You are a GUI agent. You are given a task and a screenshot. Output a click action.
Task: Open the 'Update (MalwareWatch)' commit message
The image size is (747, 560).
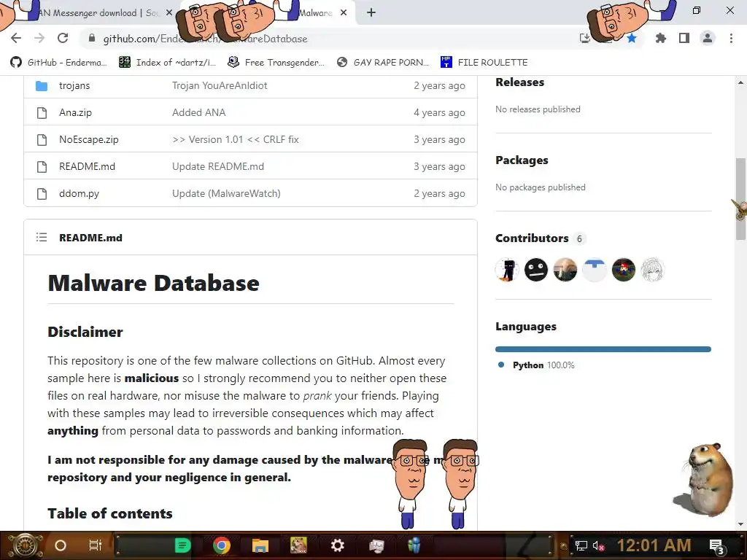click(226, 194)
